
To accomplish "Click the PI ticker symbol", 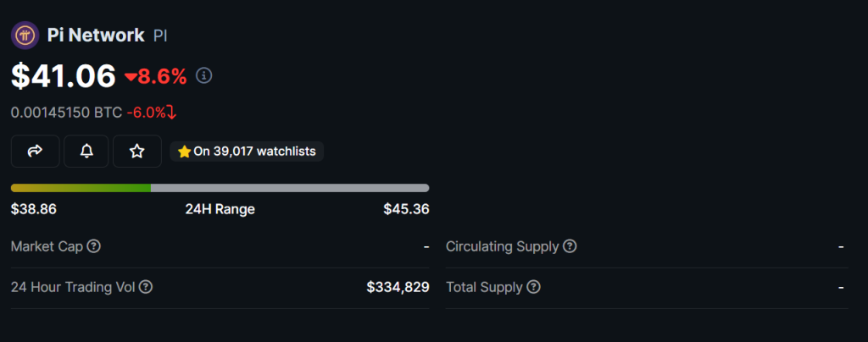I will 160,36.
